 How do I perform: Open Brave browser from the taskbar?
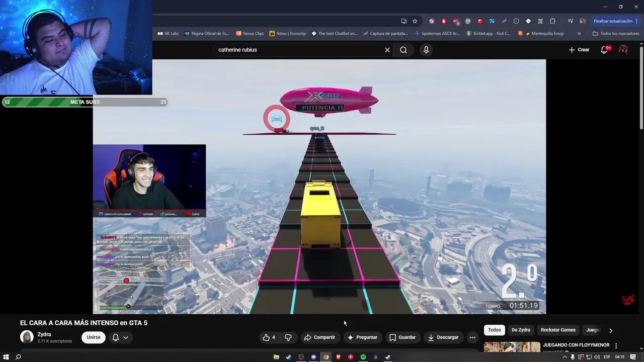pyautogui.click(x=338, y=357)
